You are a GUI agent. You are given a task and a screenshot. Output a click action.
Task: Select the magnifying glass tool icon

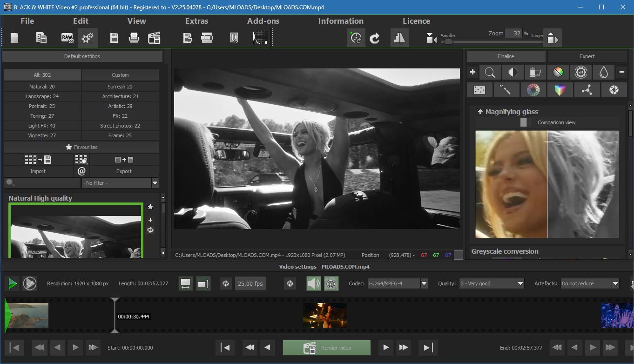[490, 72]
